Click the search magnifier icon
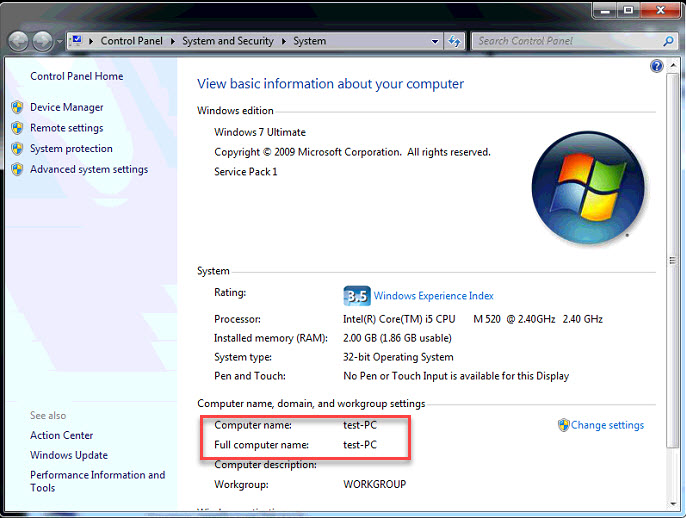The image size is (686, 518). point(668,41)
